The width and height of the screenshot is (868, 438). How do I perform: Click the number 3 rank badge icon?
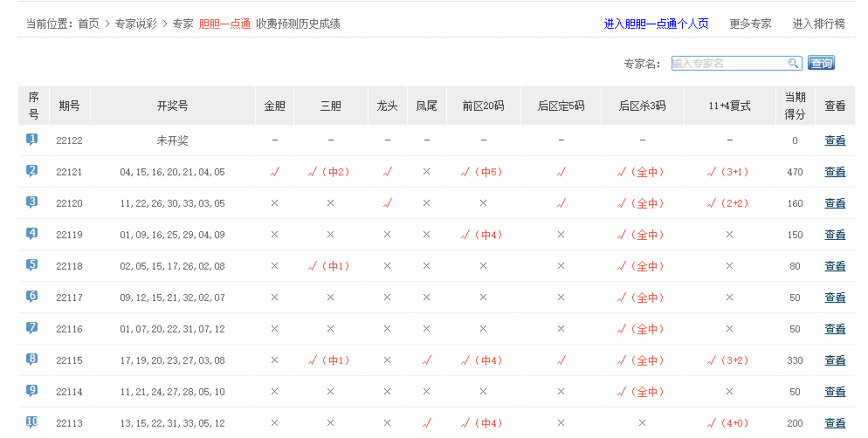pyautogui.click(x=32, y=202)
